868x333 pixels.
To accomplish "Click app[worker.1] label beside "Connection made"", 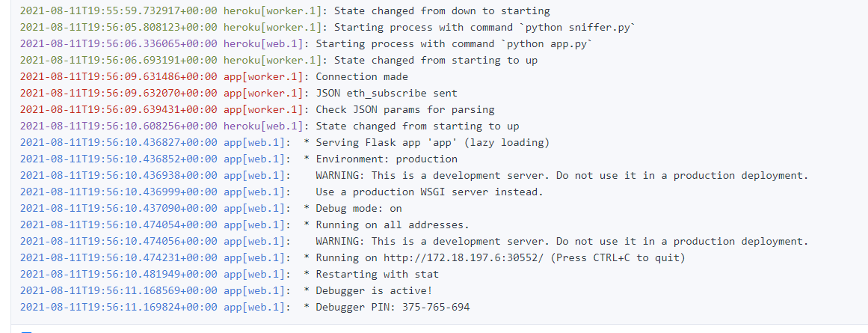I will [x=263, y=77].
